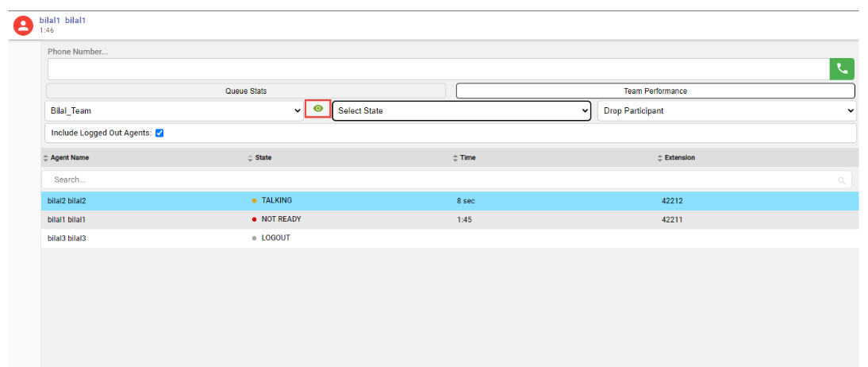Open the Drop Participant dropdown

[x=726, y=111]
